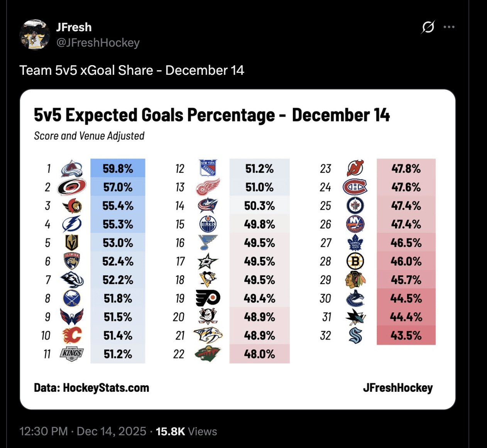Viewport: 487px width, 448px height.
Task: Select the Carolina Hurricanes logo
Action: point(72,187)
